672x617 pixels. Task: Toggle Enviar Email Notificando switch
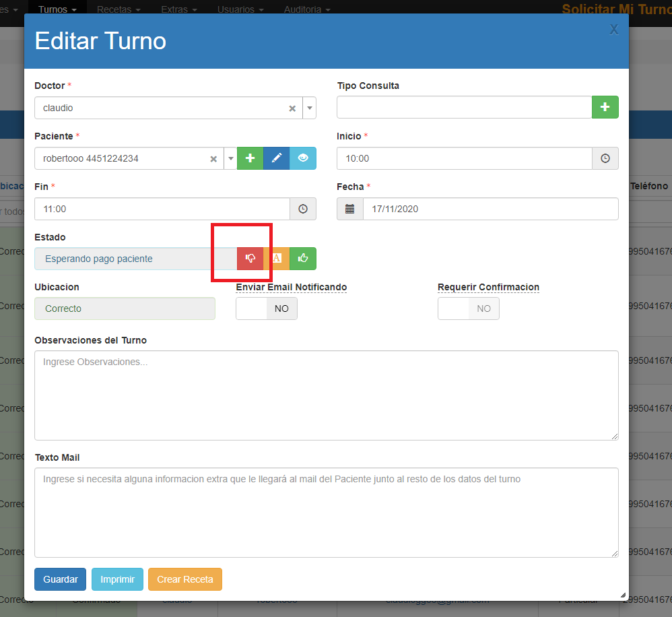click(x=266, y=308)
